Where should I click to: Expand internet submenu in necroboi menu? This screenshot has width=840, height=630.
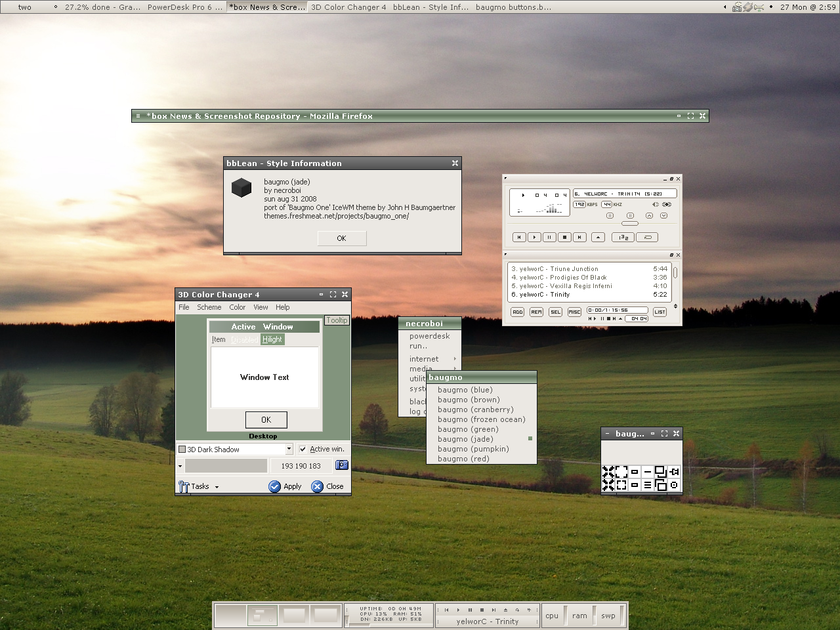[x=430, y=359]
